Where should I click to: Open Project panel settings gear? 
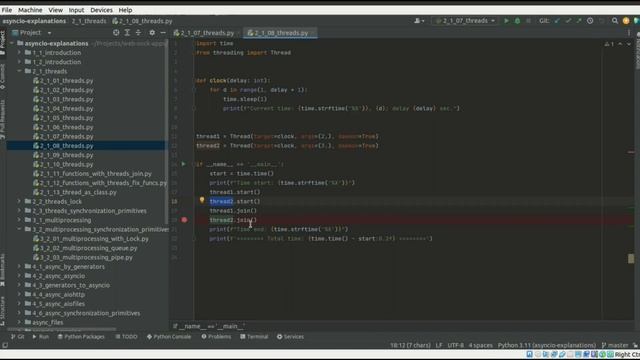coord(152,33)
